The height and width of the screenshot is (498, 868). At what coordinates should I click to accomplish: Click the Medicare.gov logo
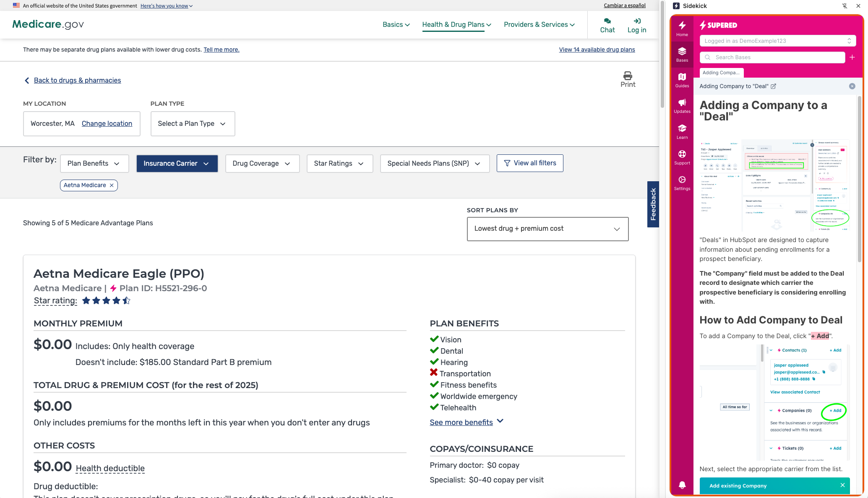tap(48, 24)
